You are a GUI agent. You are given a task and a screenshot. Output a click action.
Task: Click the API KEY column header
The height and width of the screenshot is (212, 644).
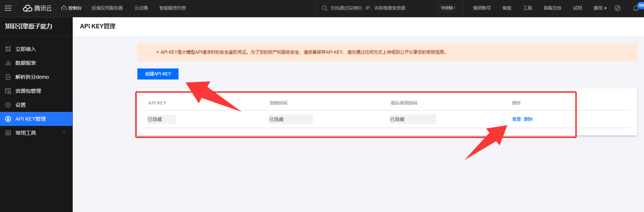157,103
